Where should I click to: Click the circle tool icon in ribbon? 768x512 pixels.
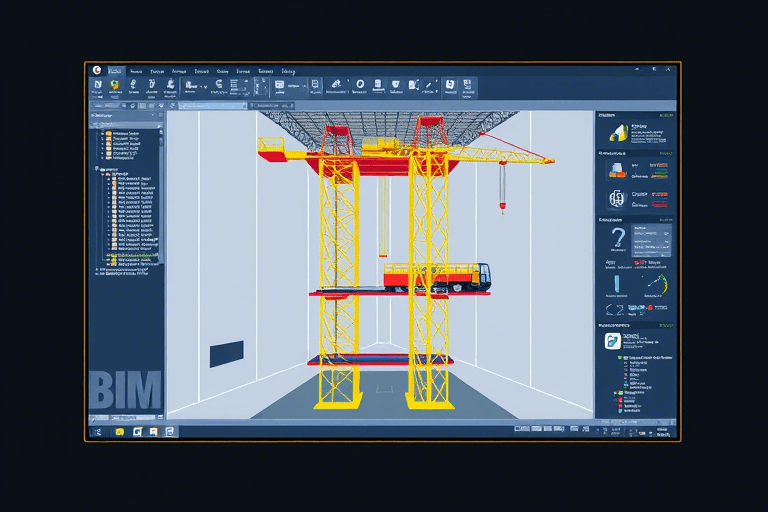coord(359,84)
